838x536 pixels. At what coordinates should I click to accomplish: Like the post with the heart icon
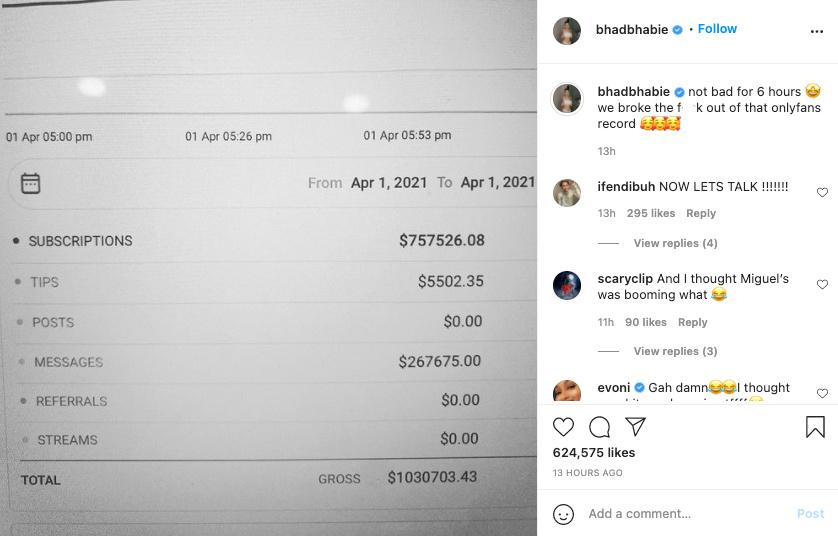tap(564, 427)
